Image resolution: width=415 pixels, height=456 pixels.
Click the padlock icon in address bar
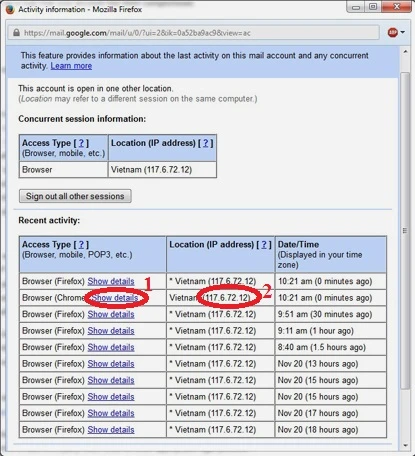click(x=16, y=33)
